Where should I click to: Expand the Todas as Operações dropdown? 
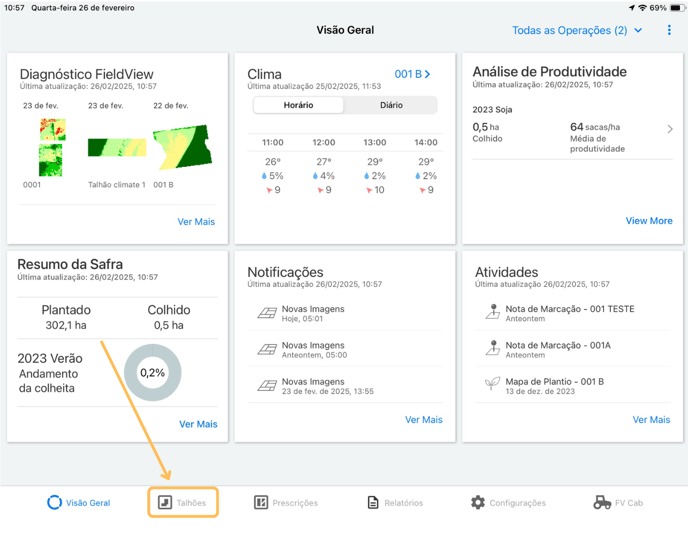click(577, 30)
